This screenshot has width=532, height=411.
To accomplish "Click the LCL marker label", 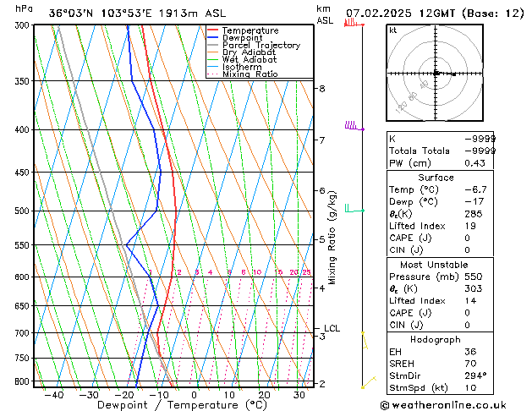I will (x=332, y=328).
